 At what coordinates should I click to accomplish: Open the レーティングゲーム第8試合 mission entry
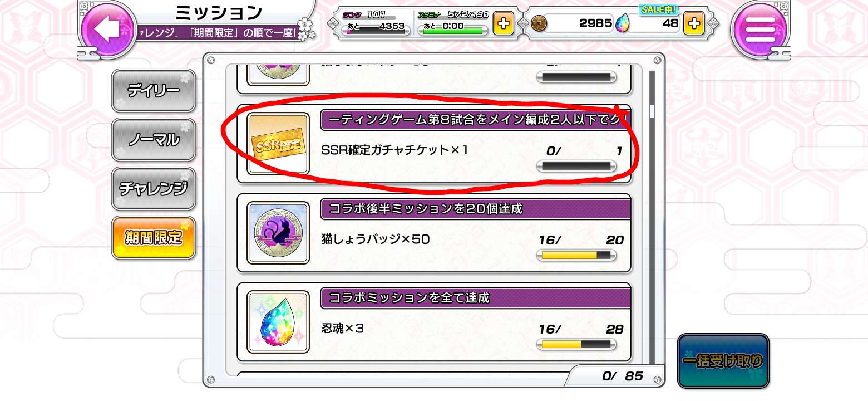[x=435, y=144]
